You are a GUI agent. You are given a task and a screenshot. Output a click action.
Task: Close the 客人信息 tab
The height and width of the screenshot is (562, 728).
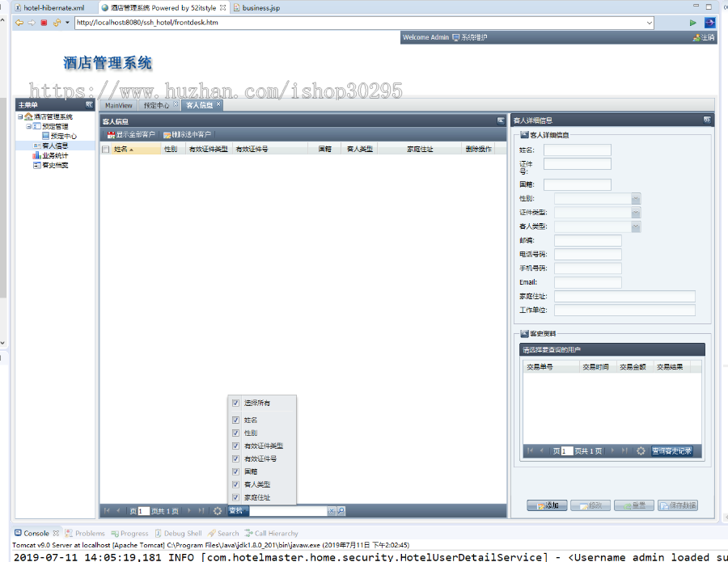coord(218,104)
